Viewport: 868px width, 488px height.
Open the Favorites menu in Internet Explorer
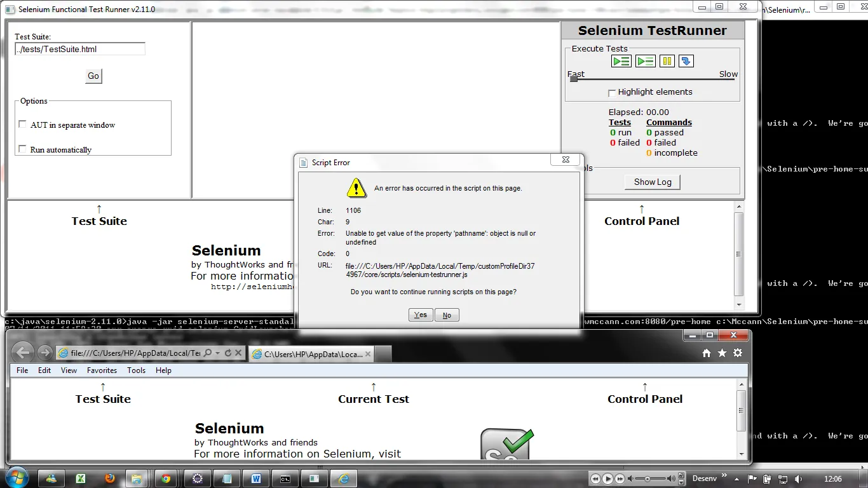coord(102,370)
